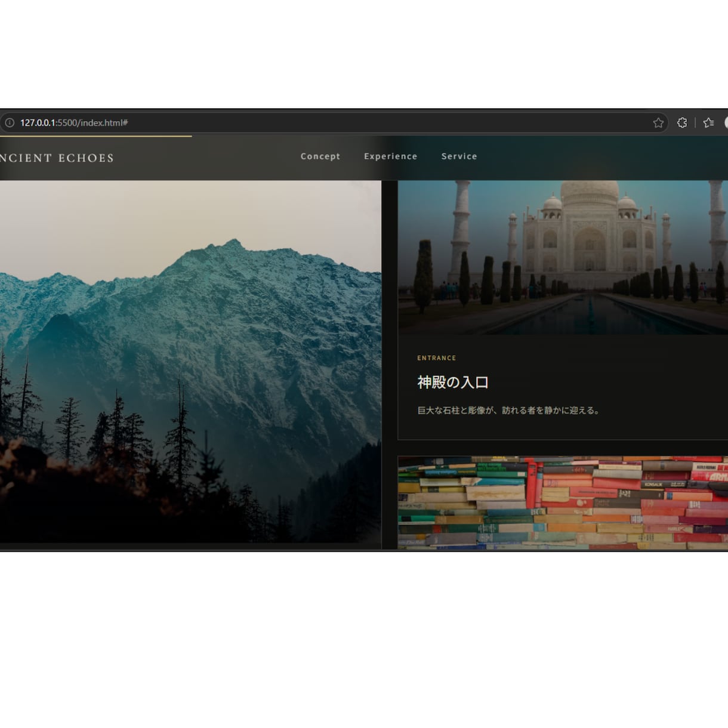Click the 神殿の入口 card heading
The width and height of the screenshot is (728, 728).
pos(453,382)
